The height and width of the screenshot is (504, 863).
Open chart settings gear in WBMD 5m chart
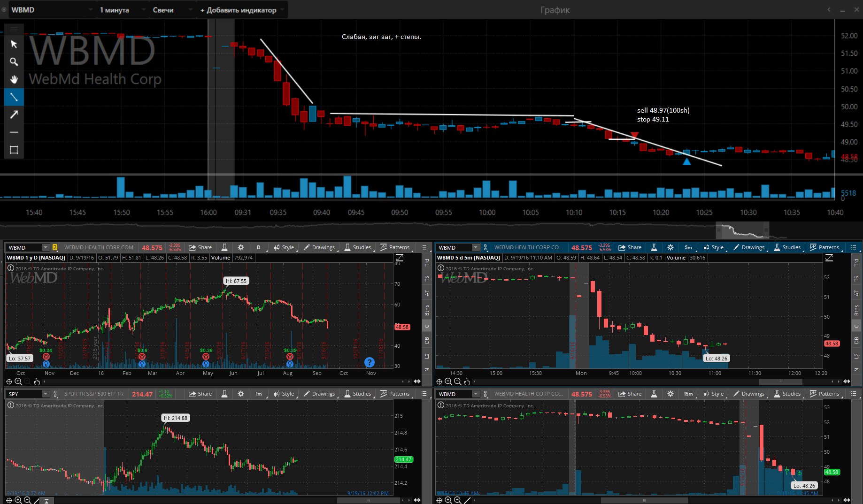pyautogui.click(x=670, y=247)
